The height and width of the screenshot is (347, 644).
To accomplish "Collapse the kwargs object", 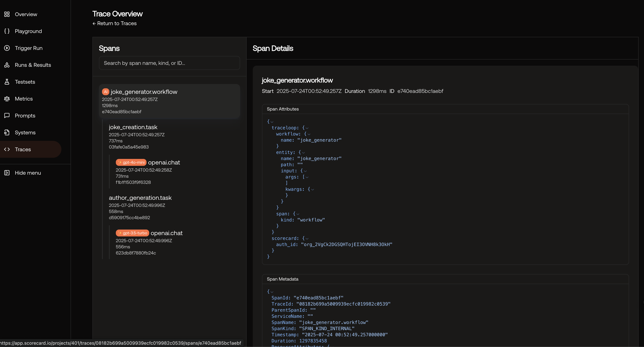I will tap(312, 190).
